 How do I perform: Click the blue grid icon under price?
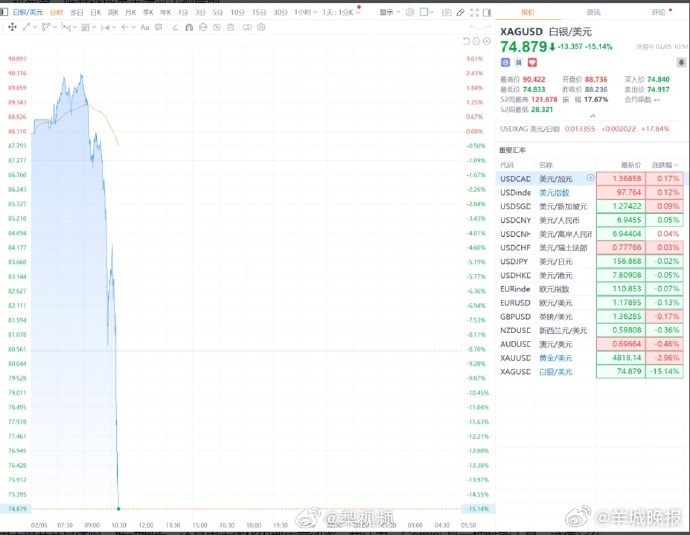point(505,62)
